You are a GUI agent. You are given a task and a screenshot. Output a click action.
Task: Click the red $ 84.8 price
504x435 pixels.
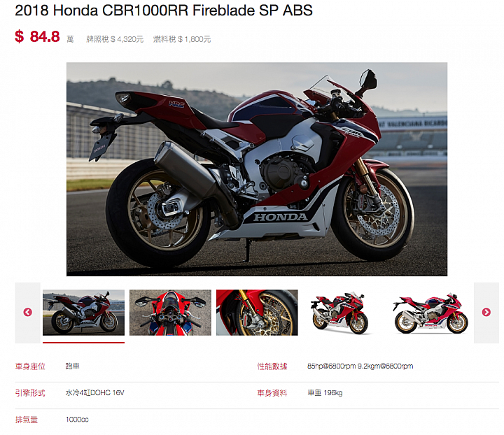coord(37,36)
